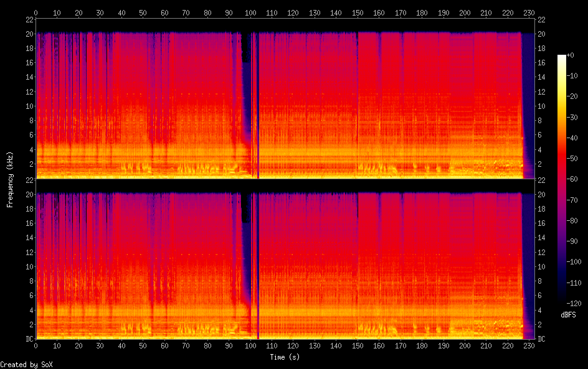Click the 'Frequency (kHz)' axis label
Image resolution: width=588 pixels, height=369 pixels.
10,179
